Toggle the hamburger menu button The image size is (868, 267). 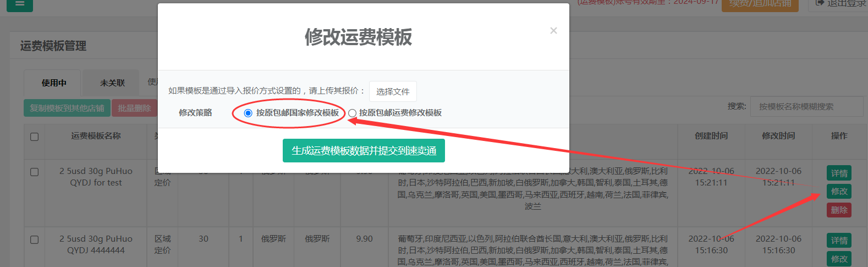20,4
